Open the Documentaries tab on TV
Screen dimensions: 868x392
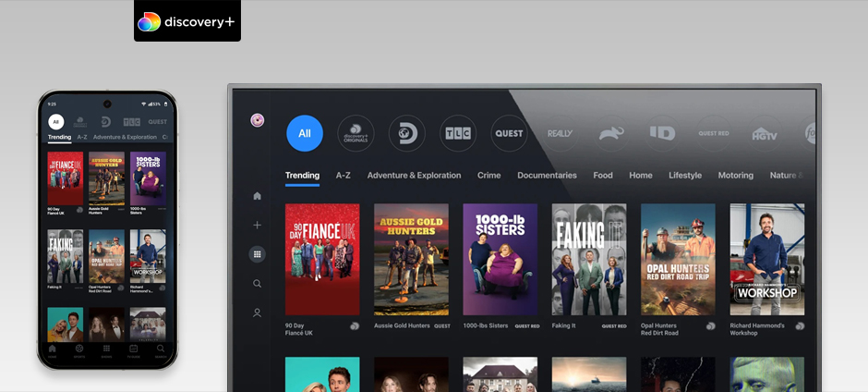547,176
